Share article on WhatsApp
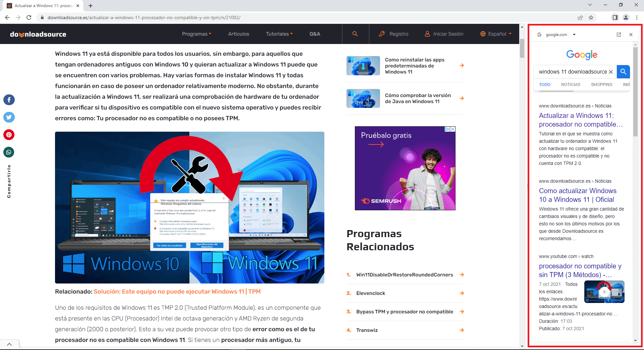 pyautogui.click(x=9, y=152)
